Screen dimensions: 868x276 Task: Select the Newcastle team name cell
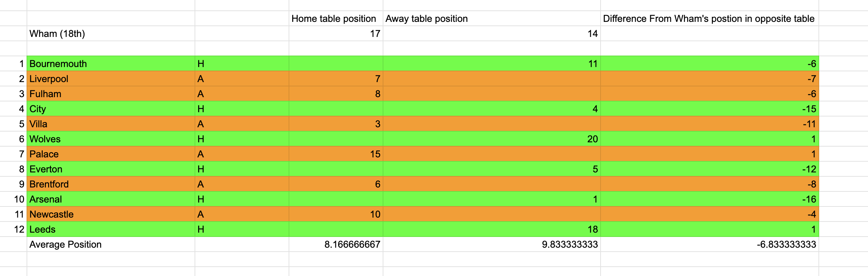point(111,214)
